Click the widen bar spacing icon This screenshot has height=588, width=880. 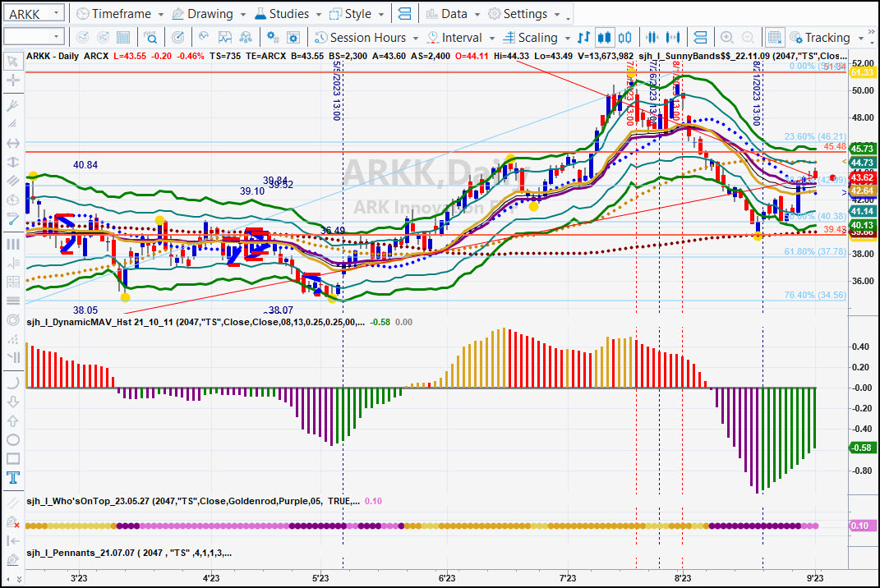[673, 38]
